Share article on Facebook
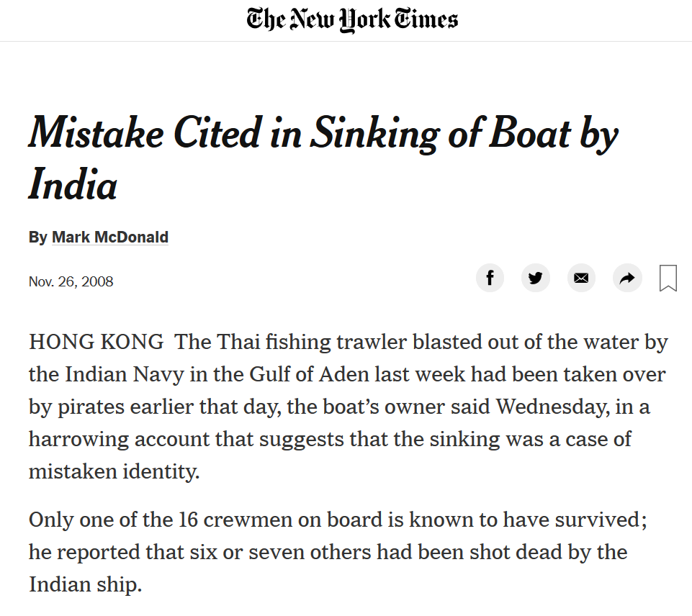Viewport: 692px width, 616px height. point(490,278)
